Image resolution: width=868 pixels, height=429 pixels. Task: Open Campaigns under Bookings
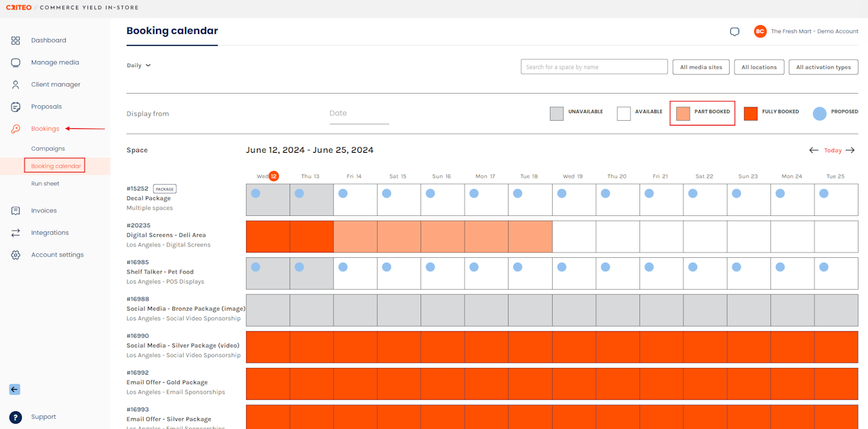[x=48, y=149]
